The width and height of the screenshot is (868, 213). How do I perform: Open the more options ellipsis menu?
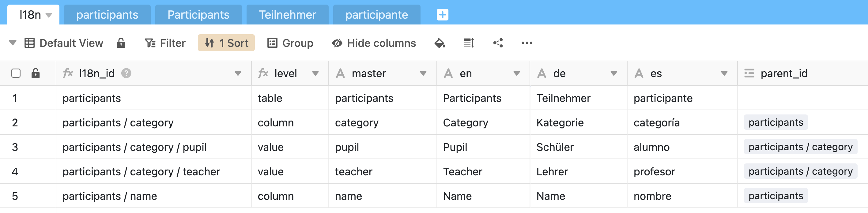(x=527, y=43)
